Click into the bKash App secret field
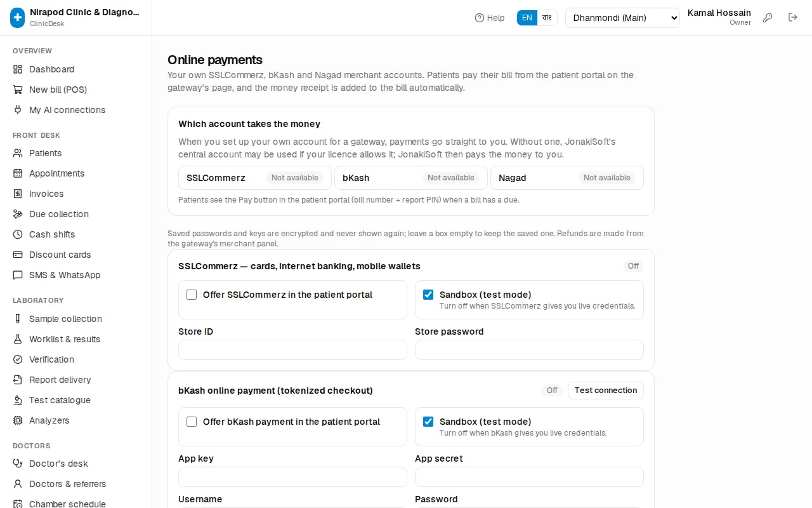Screen dimensions: 812x508 [529, 477]
